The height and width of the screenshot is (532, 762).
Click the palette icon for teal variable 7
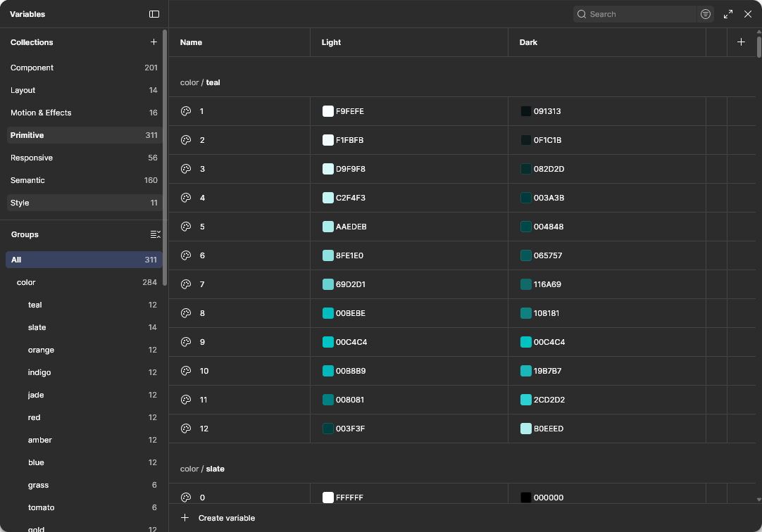[186, 284]
